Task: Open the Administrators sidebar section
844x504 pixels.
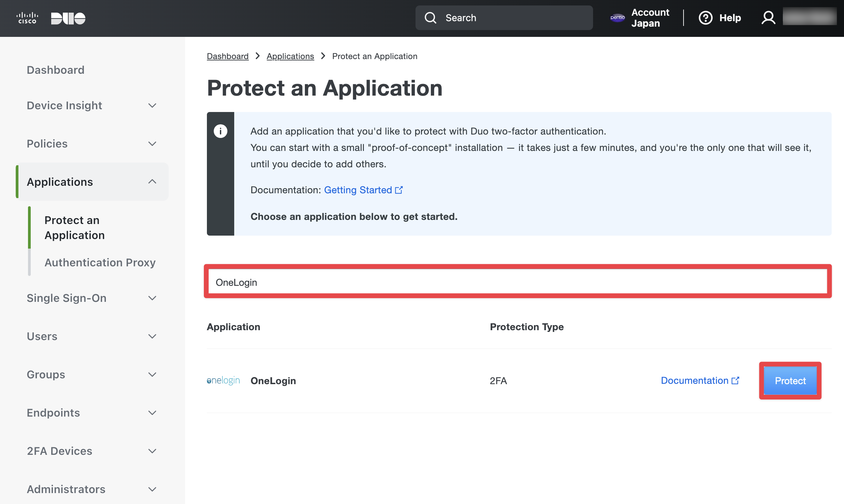Action: 66,489
